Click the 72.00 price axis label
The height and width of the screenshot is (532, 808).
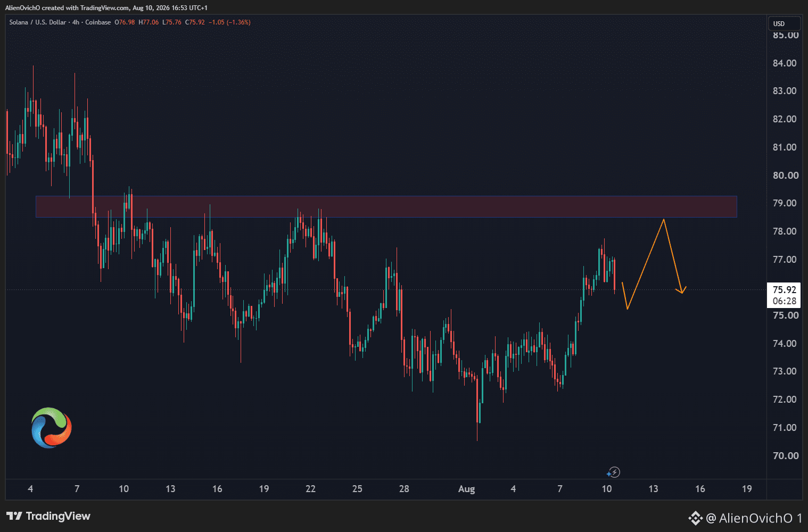tap(785, 400)
